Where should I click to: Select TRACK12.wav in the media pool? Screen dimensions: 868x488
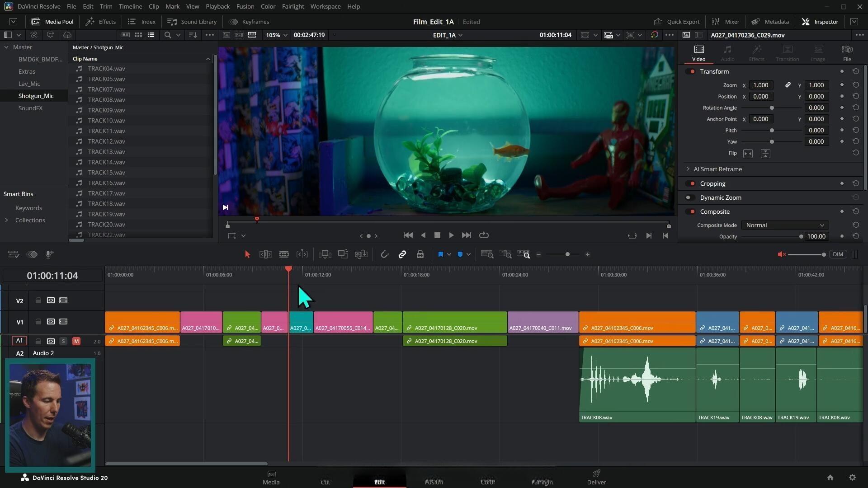107,141
